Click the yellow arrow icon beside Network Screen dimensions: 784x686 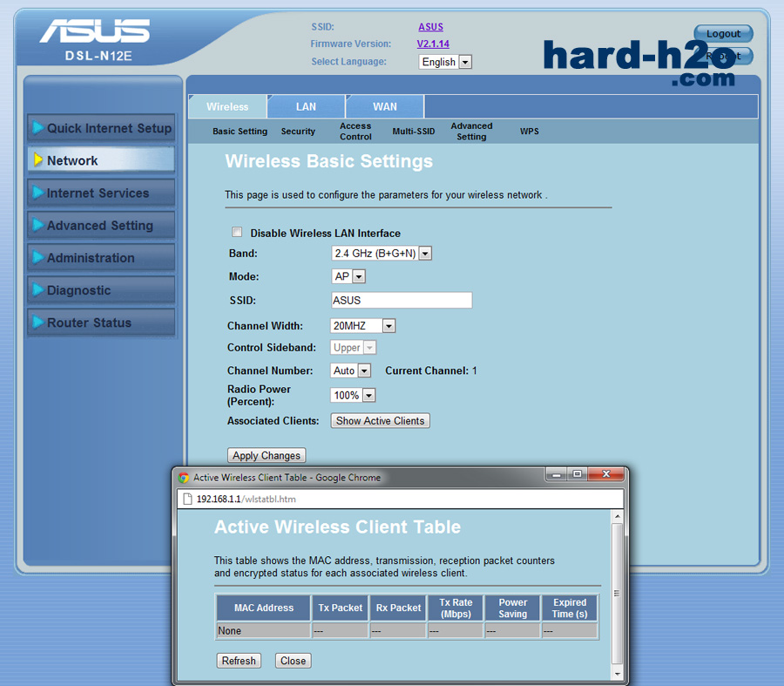tap(37, 160)
